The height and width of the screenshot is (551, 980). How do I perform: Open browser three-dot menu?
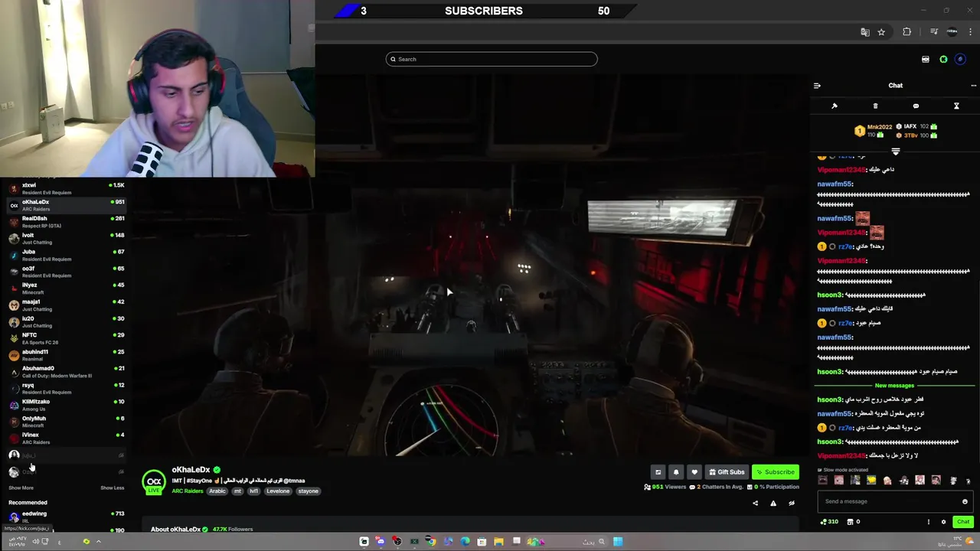tap(969, 32)
